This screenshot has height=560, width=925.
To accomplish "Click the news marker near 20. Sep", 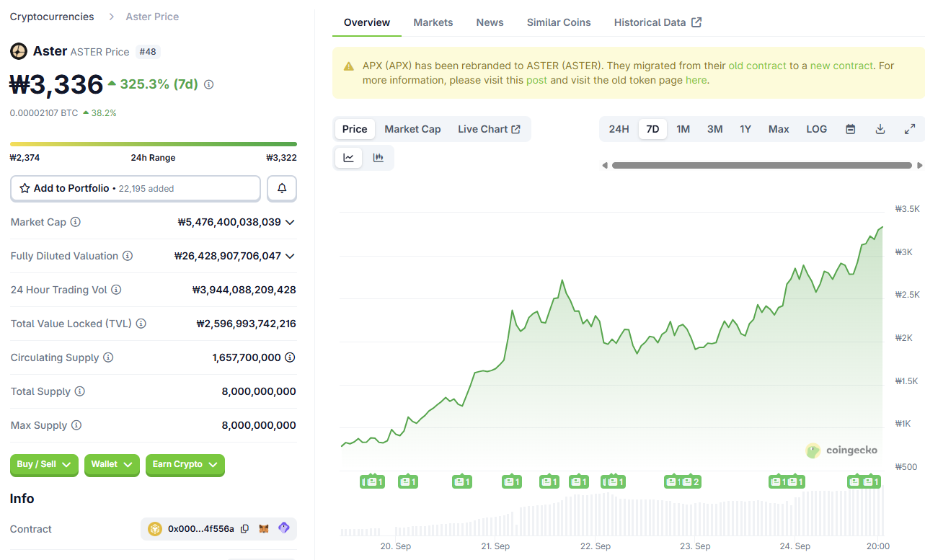I will click(409, 481).
